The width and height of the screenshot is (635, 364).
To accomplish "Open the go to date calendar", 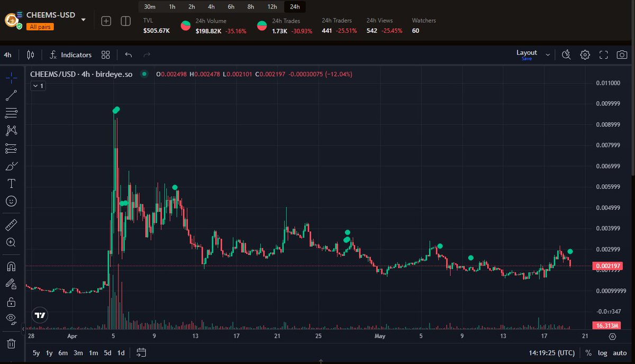I will click(x=141, y=352).
